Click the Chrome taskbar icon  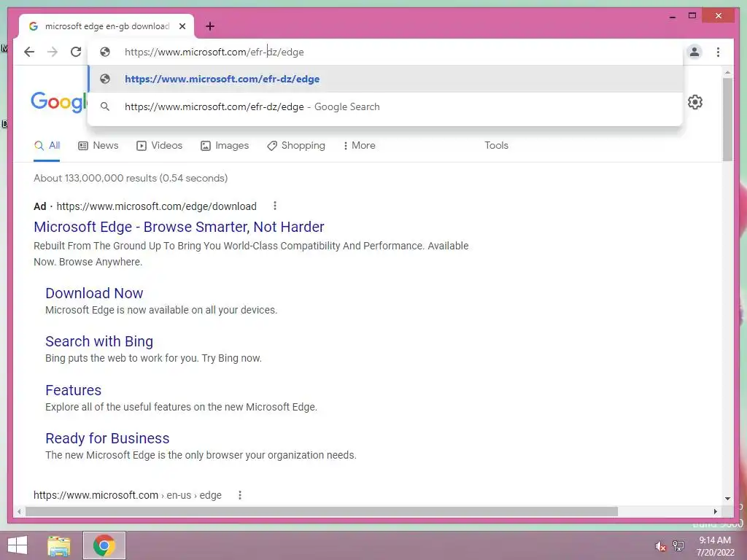pyautogui.click(x=104, y=545)
